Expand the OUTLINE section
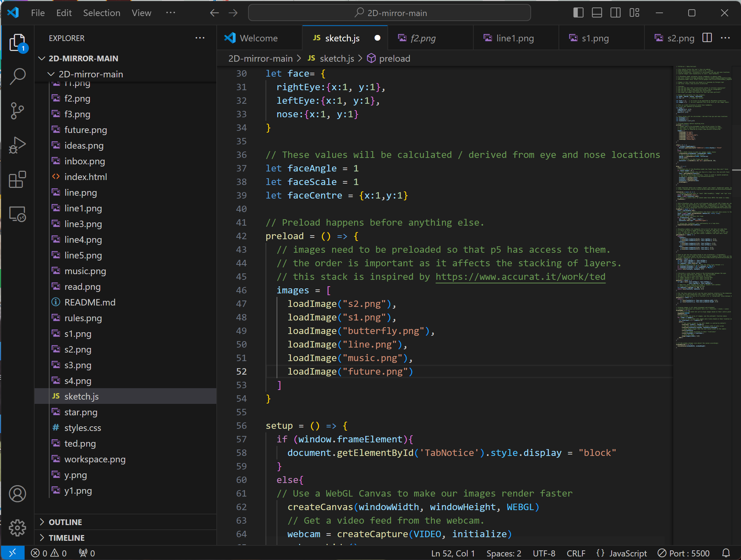This screenshot has height=560, width=741. pyautogui.click(x=65, y=522)
